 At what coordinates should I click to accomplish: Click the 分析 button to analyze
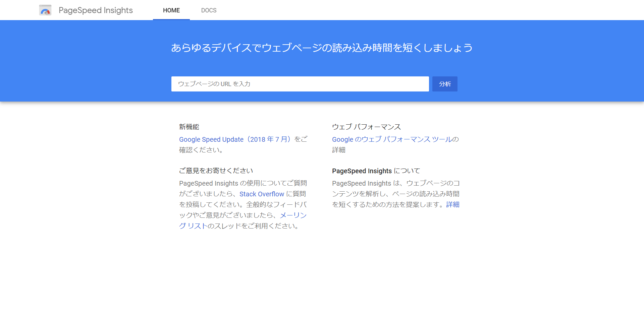[x=445, y=84]
